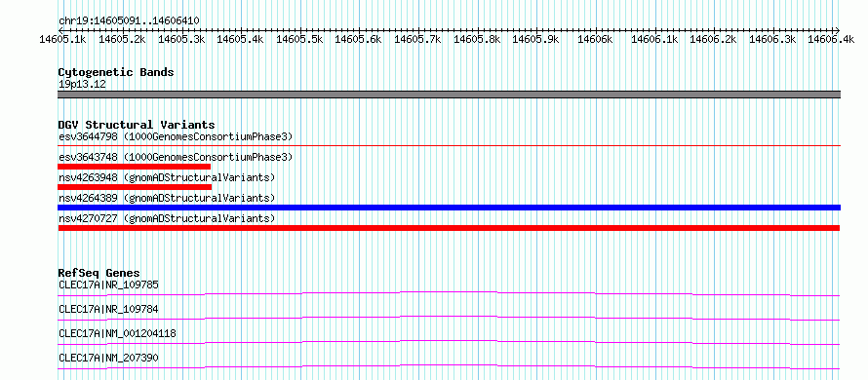Toggle the RefSeq Genes track heading
The width and height of the screenshot is (868, 380).
pyautogui.click(x=99, y=273)
